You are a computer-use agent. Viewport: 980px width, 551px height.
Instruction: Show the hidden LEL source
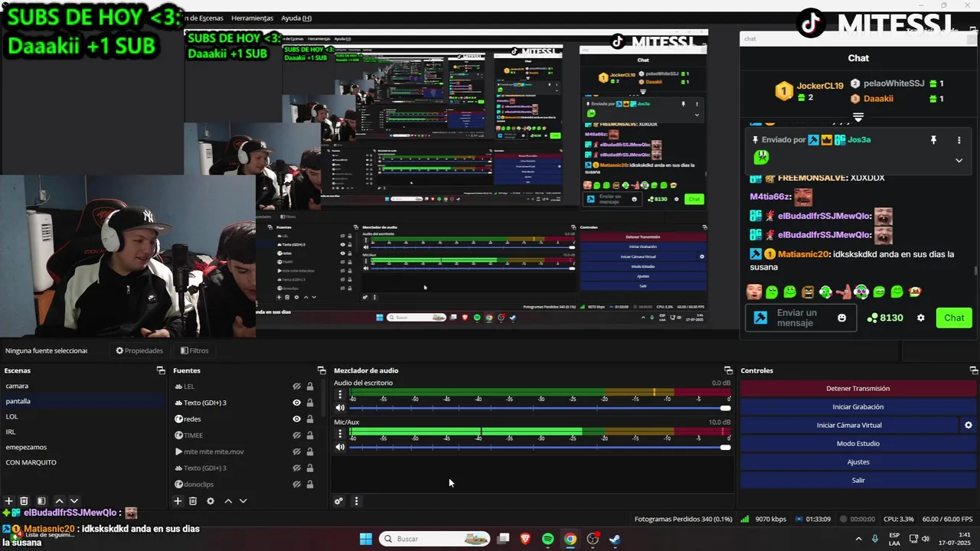coord(297,386)
